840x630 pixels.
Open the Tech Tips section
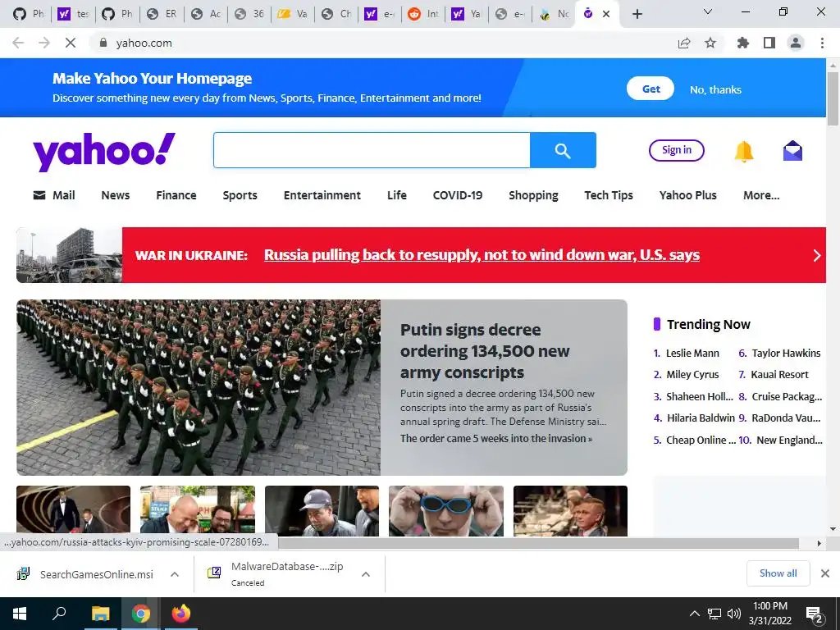click(609, 195)
